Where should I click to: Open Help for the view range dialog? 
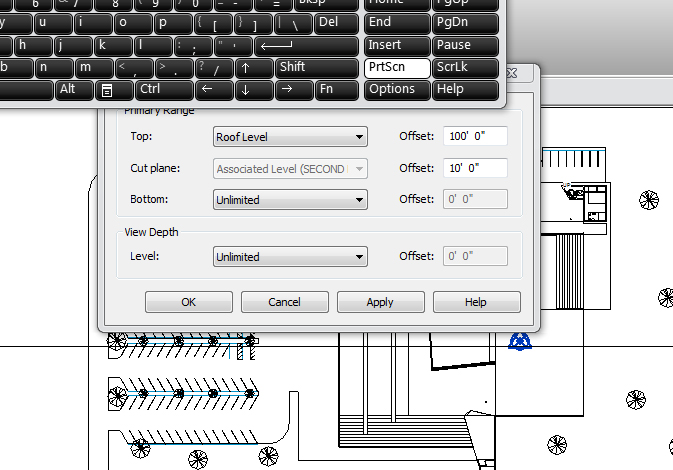point(476,302)
